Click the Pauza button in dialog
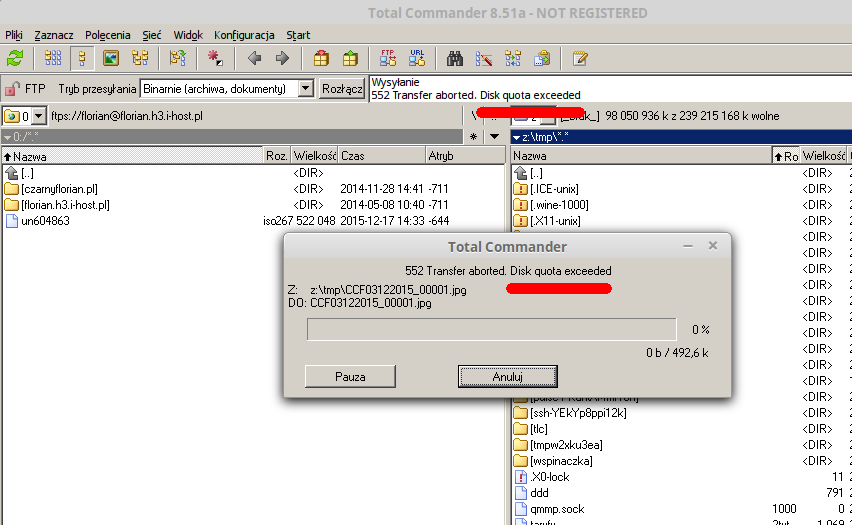The width and height of the screenshot is (852, 525). [x=350, y=377]
